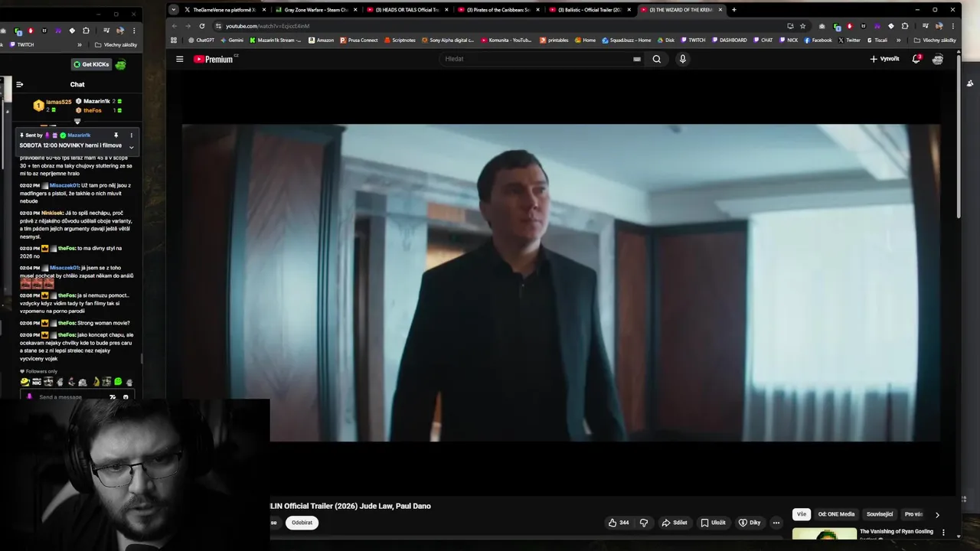Select the Související chip

click(x=880, y=514)
